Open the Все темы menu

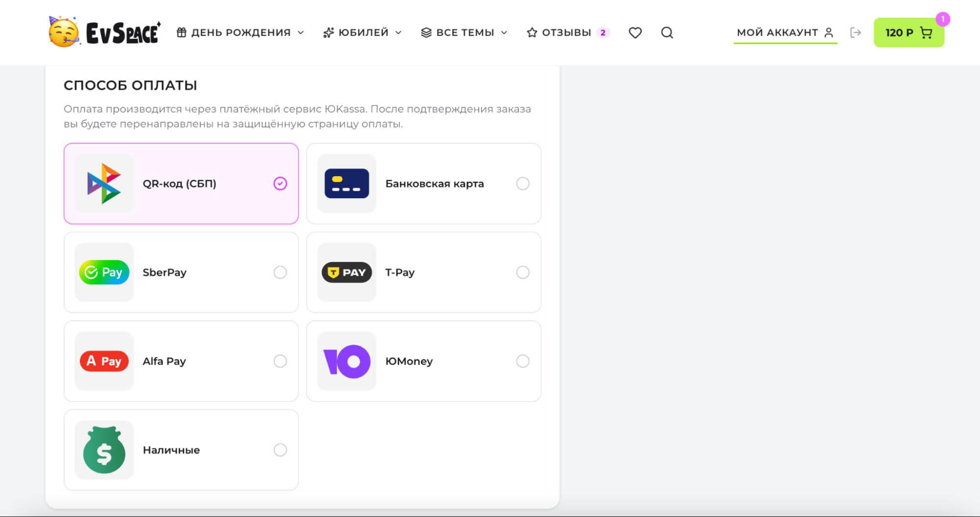pos(464,32)
